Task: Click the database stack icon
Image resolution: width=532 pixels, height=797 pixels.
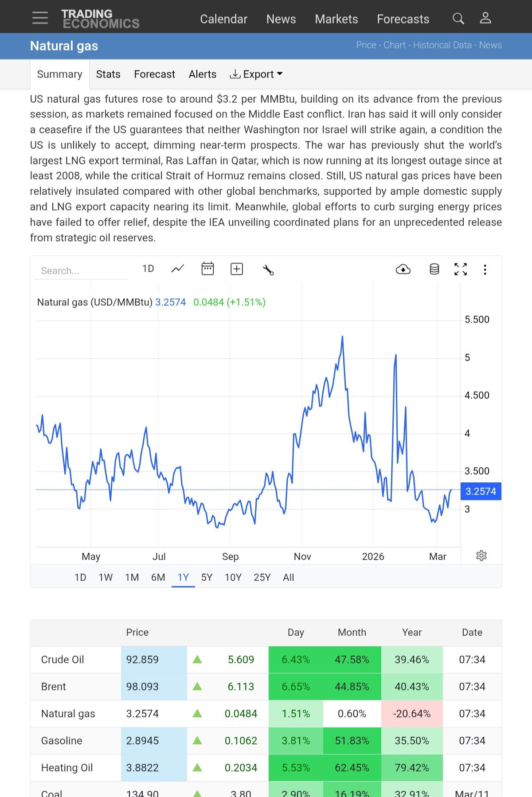Action: tap(434, 269)
